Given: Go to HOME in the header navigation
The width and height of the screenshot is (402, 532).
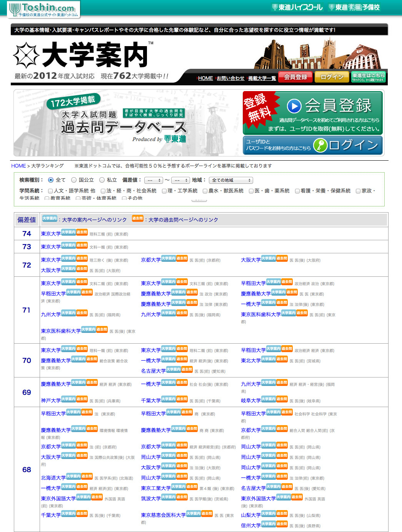Looking at the screenshot, I should pos(205,78).
